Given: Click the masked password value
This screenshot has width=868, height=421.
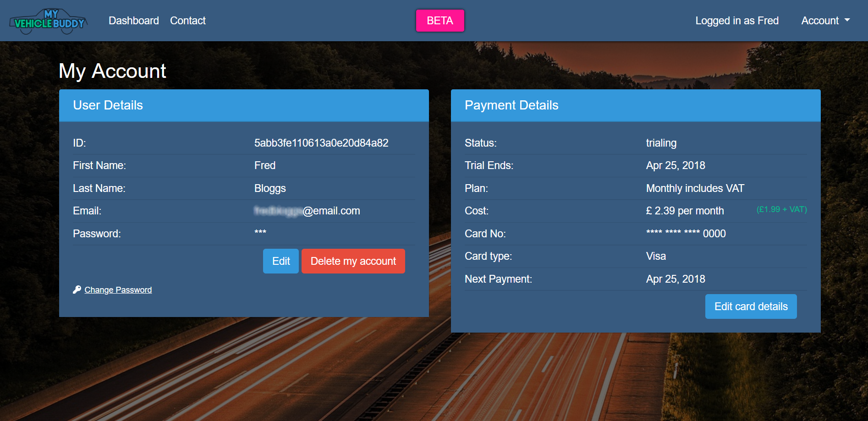Looking at the screenshot, I should pos(260,232).
